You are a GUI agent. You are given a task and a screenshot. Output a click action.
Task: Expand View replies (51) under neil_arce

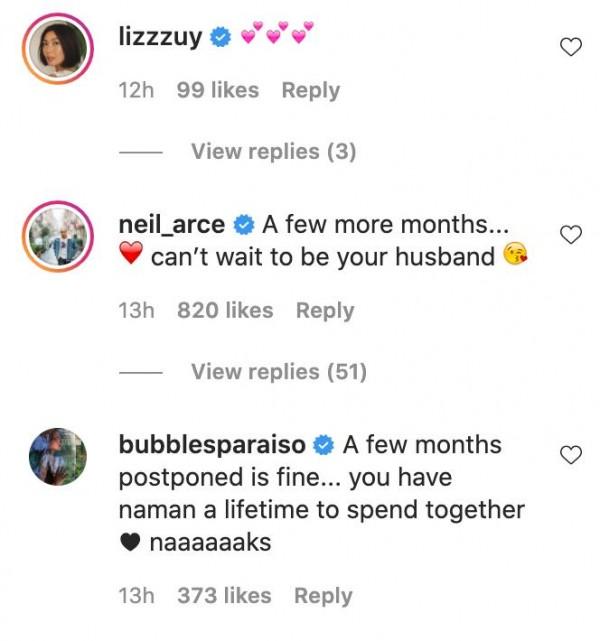(x=278, y=372)
